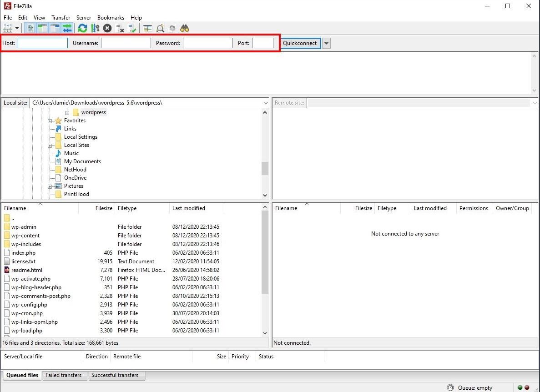Expand the Pictures tree node
The height and width of the screenshot is (392, 540).
(x=50, y=186)
